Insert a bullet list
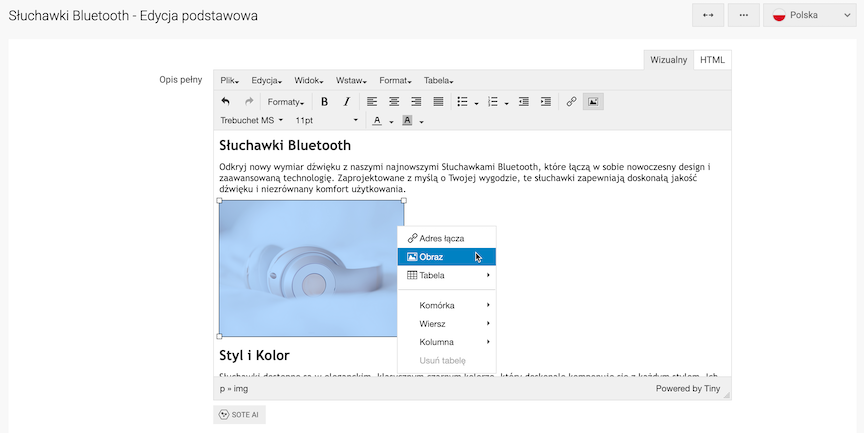 (462, 101)
